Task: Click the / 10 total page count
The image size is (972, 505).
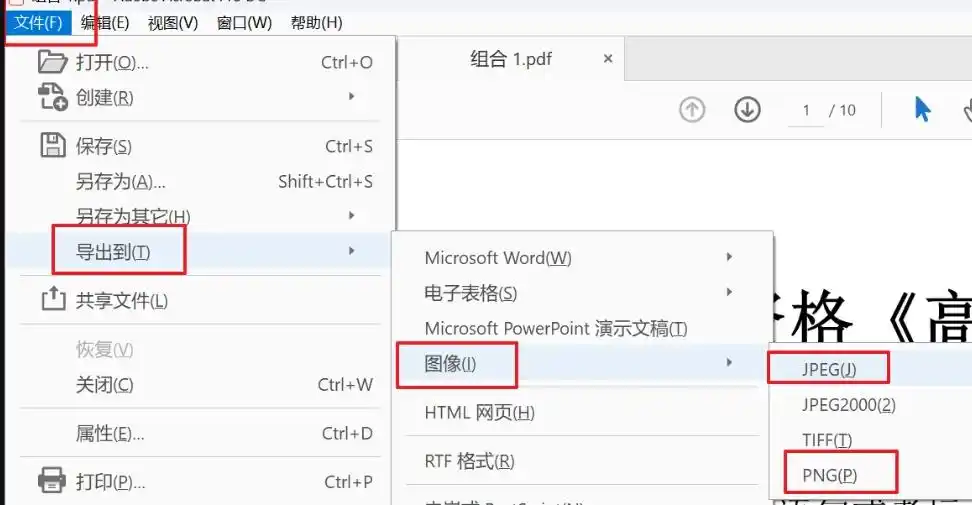Action: point(842,110)
